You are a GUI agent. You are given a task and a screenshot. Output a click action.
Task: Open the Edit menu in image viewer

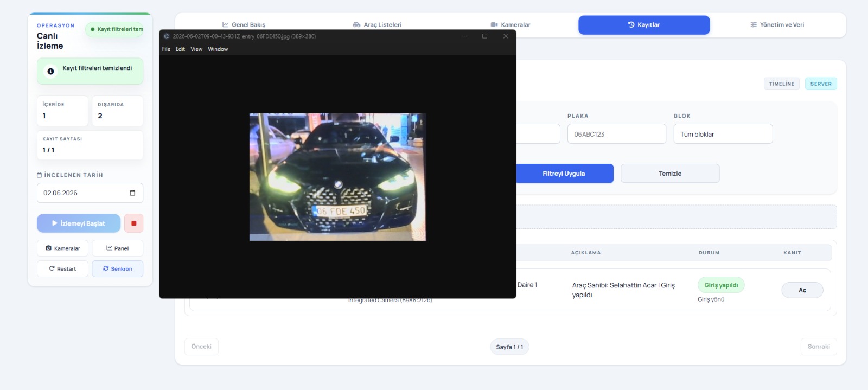point(180,49)
